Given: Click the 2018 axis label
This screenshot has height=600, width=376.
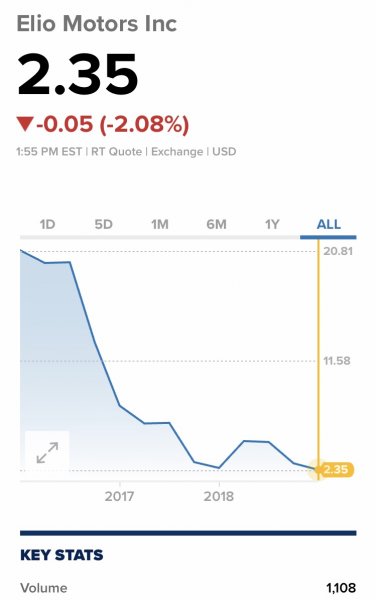Looking at the screenshot, I should 218,497.
